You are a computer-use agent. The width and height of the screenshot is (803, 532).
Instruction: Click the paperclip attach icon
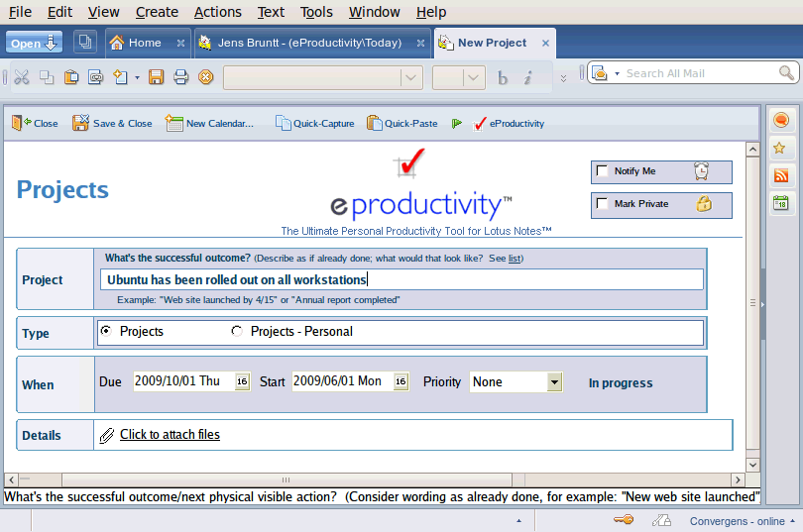click(x=106, y=435)
